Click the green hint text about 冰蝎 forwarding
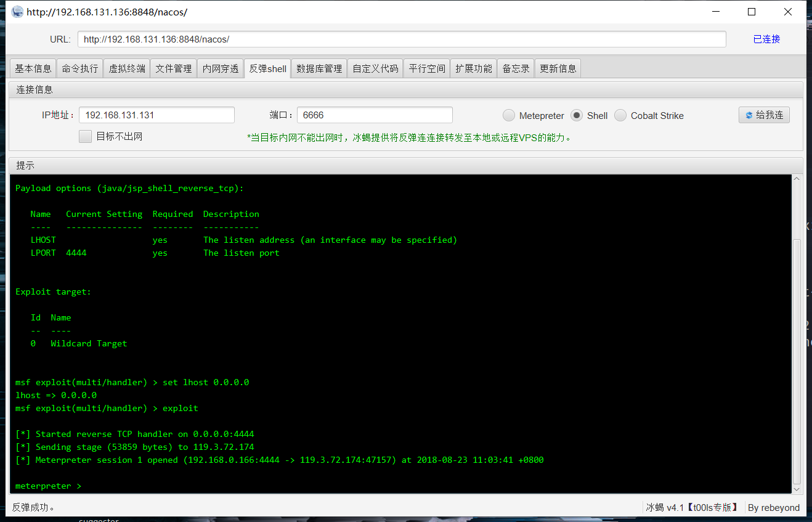Image resolution: width=812 pixels, height=522 pixels. (410, 137)
